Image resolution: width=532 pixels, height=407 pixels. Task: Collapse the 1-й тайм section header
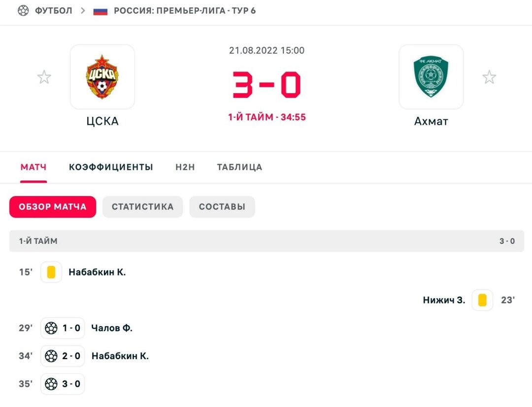pos(266,241)
